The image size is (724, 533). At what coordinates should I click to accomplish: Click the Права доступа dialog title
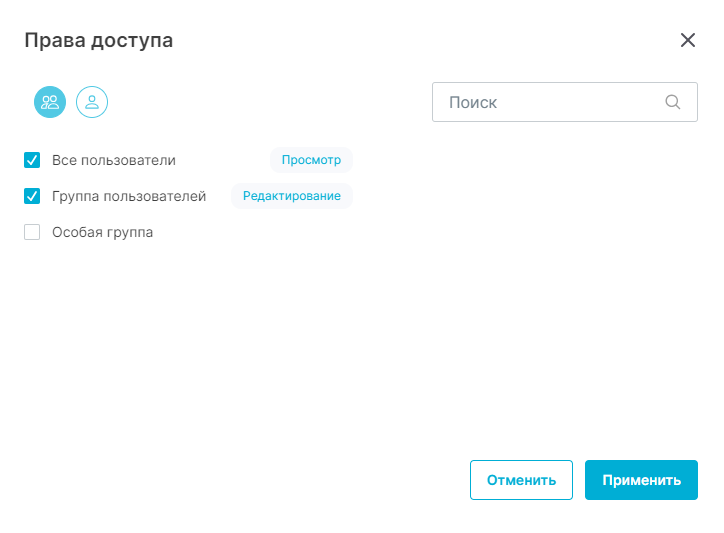pos(98,41)
